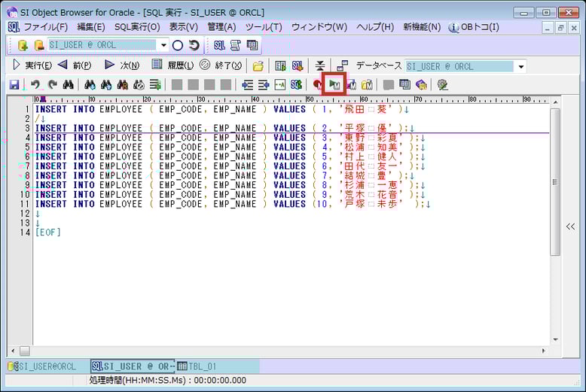Open the SQL実行(O) menu

(137, 27)
